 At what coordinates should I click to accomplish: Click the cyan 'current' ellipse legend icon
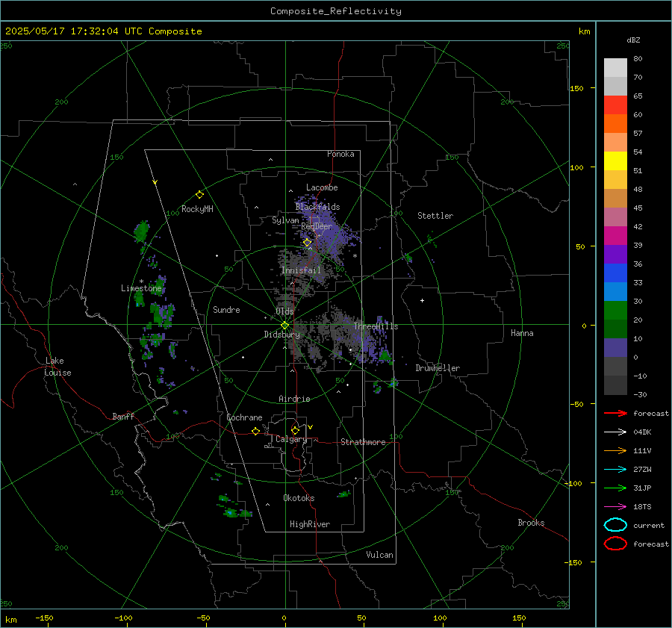click(615, 525)
